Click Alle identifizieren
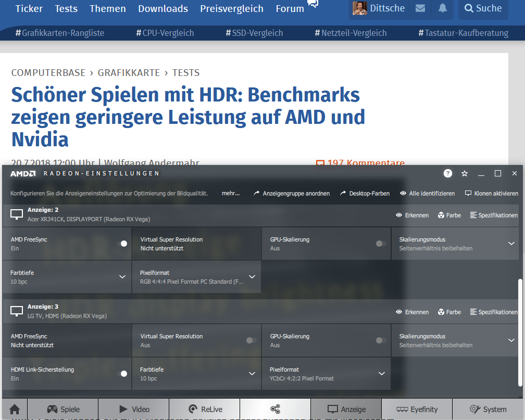This screenshot has height=420, width=525. point(428,194)
